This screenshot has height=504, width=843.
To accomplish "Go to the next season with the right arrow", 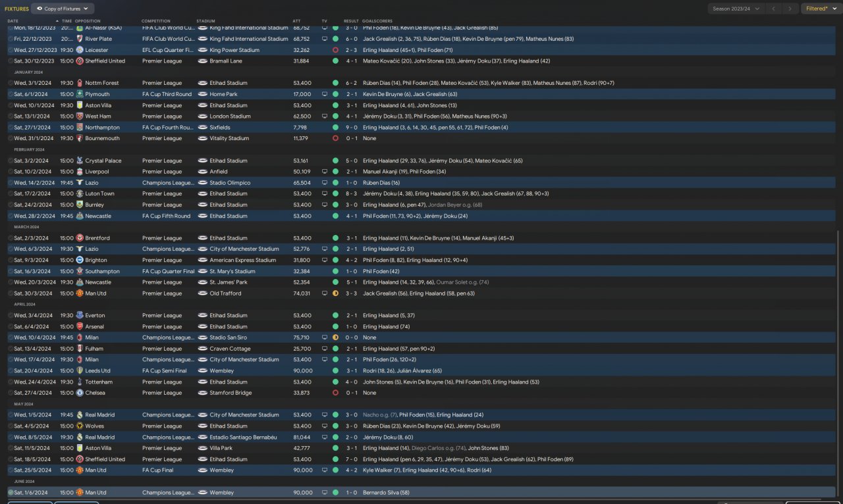I will (790, 9).
